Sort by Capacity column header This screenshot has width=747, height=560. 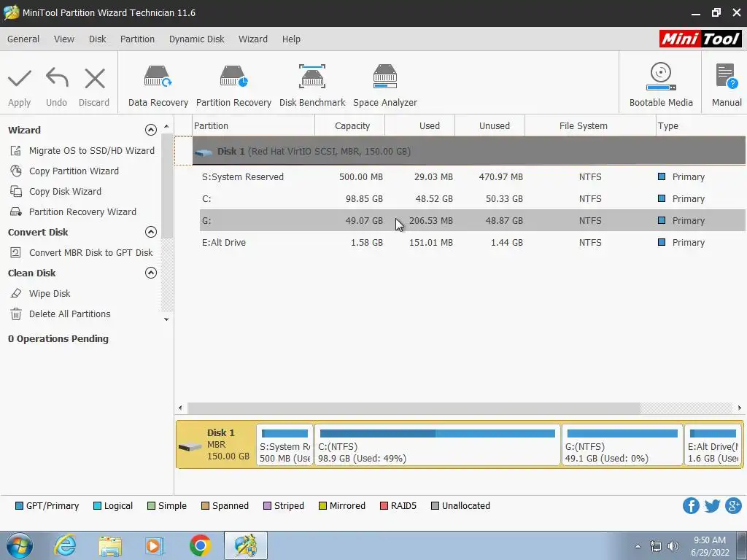pyautogui.click(x=349, y=125)
